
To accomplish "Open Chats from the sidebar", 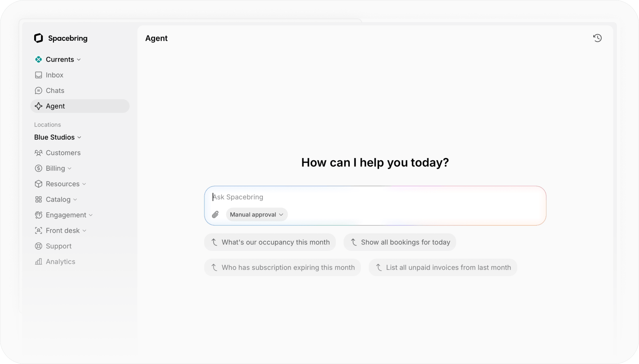I will click(x=80, y=91).
